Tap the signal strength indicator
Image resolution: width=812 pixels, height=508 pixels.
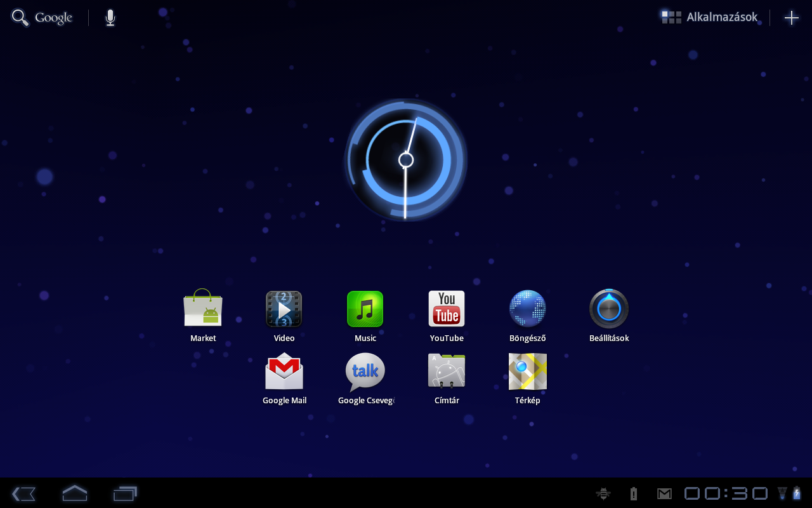point(782,493)
